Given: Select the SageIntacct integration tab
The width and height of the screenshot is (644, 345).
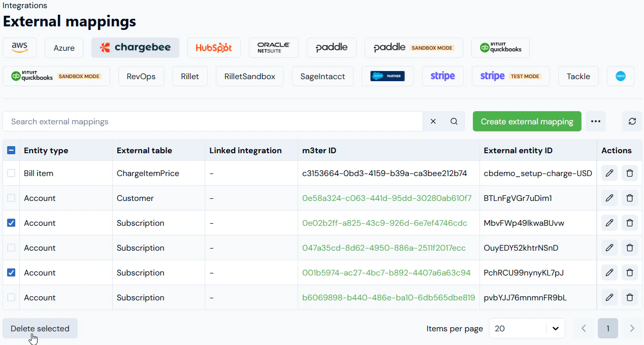Looking at the screenshot, I should pyautogui.click(x=323, y=76).
